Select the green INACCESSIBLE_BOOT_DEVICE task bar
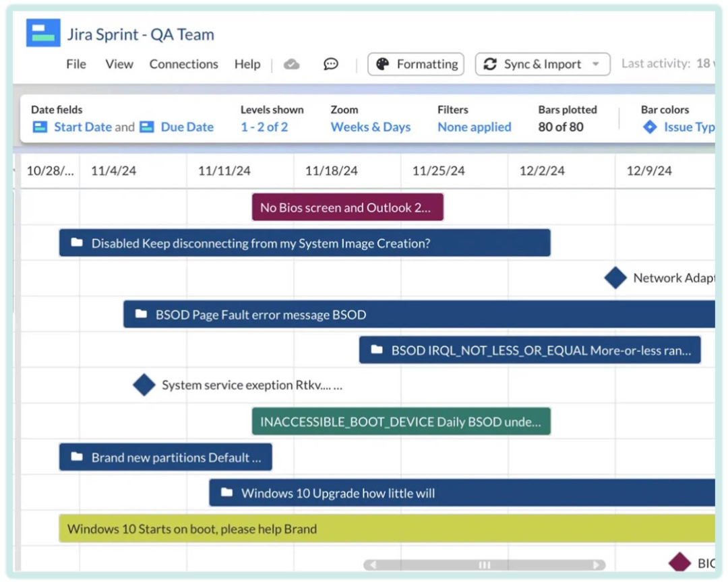Image resolution: width=728 pixels, height=582 pixels. coord(401,422)
